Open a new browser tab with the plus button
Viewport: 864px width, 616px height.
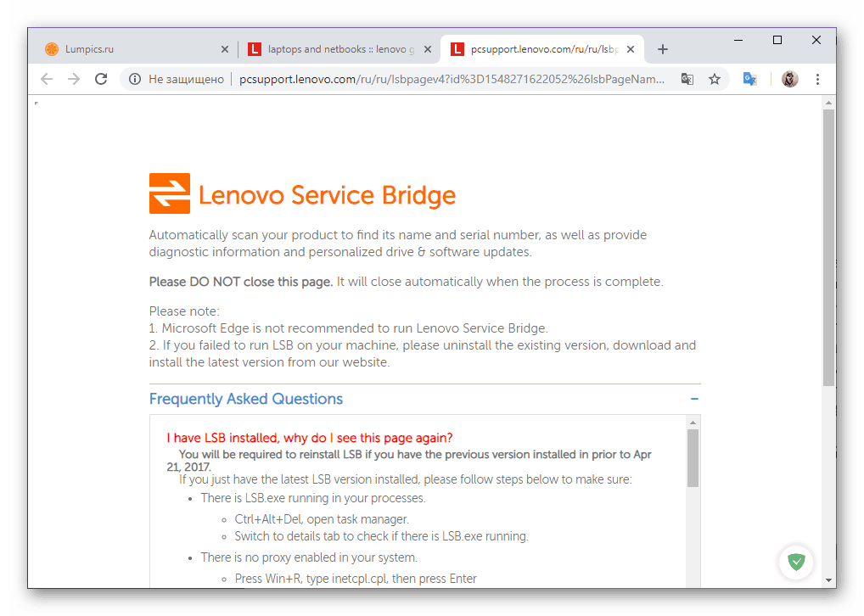pyautogui.click(x=662, y=48)
